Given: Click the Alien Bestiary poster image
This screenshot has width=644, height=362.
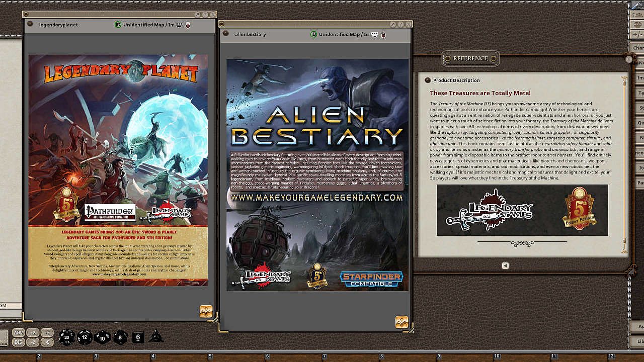Looking at the screenshot, I should click(317, 175).
